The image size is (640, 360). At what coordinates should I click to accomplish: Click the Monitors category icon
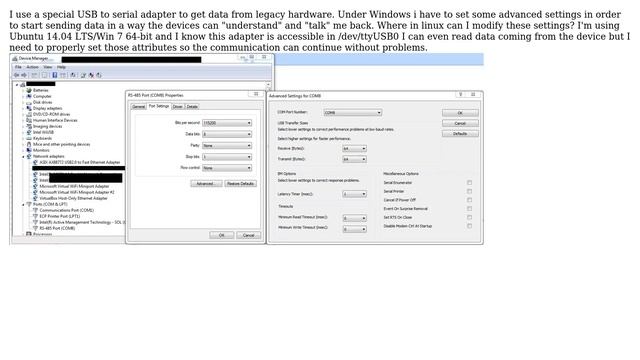(x=29, y=150)
